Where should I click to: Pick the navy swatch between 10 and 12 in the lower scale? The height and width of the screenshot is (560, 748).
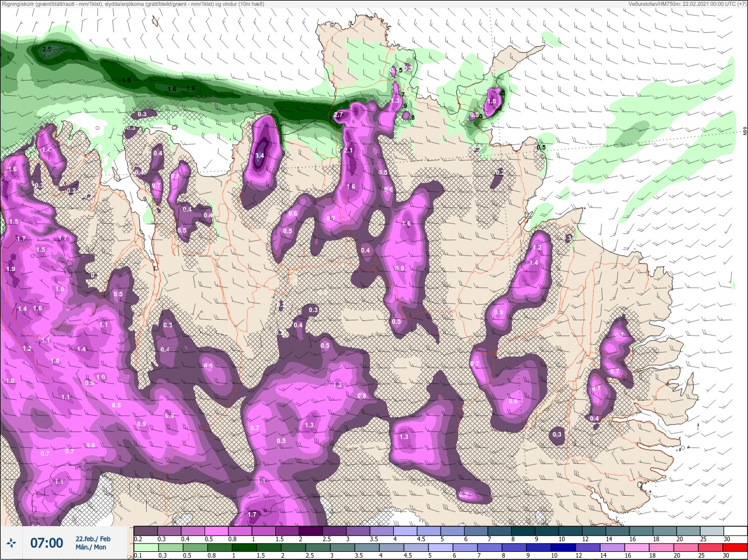point(564,548)
